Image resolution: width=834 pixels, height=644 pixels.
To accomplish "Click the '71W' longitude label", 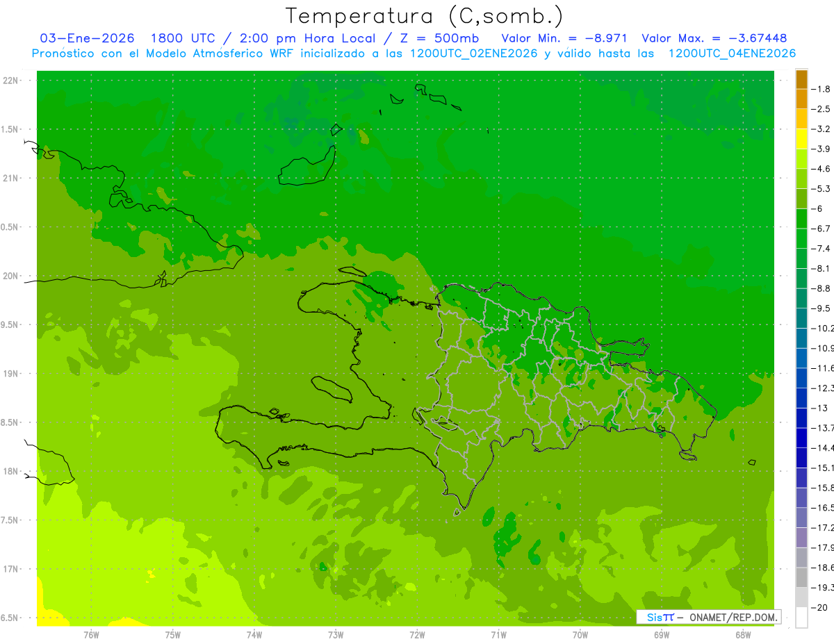I will [x=498, y=635].
